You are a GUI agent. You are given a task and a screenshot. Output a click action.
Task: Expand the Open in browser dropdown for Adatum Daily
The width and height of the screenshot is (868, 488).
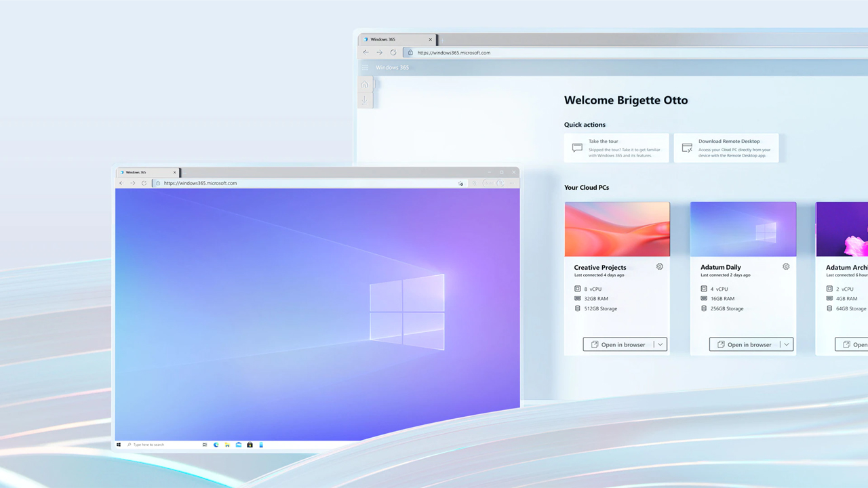coord(787,344)
